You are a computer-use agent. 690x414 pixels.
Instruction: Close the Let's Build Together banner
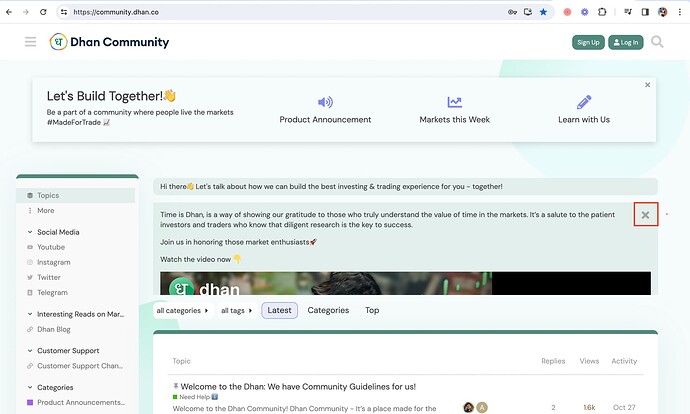tap(647, 85)
